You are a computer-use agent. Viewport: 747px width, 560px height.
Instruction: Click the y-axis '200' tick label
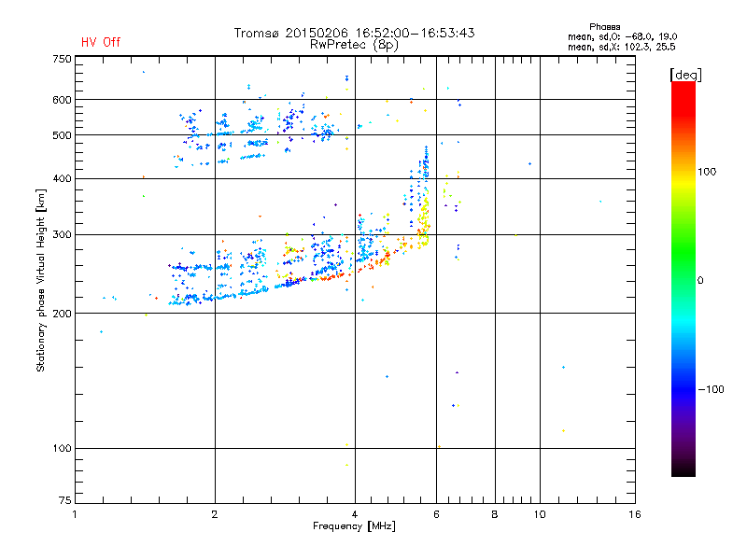[62, 314]
